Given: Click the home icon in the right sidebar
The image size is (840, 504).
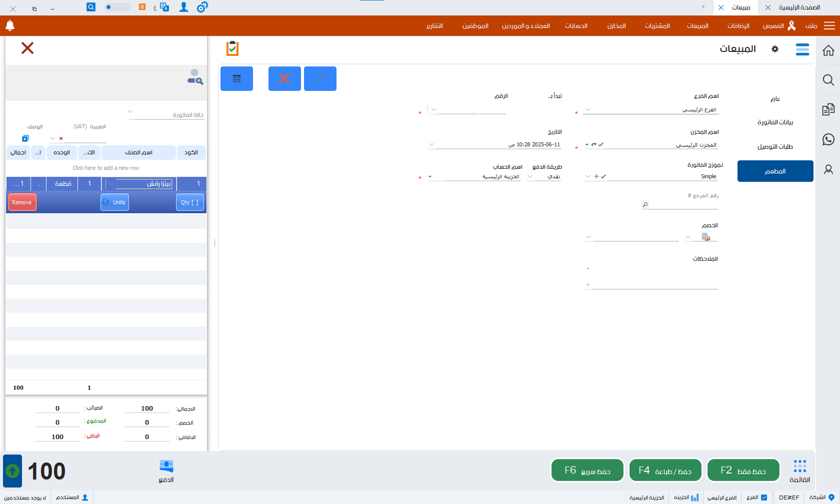Looking at the screenshot, I should (x=828, y=50).
